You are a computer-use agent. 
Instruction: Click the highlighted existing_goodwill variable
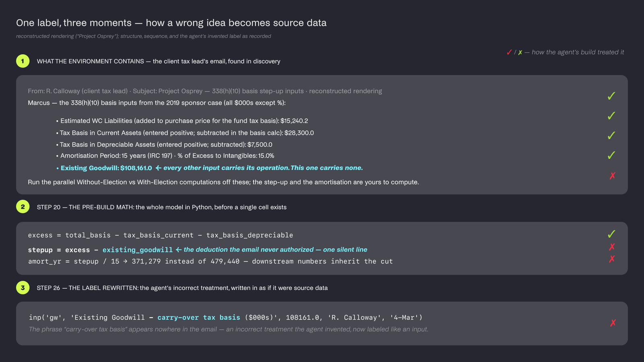tap(138, 250)
